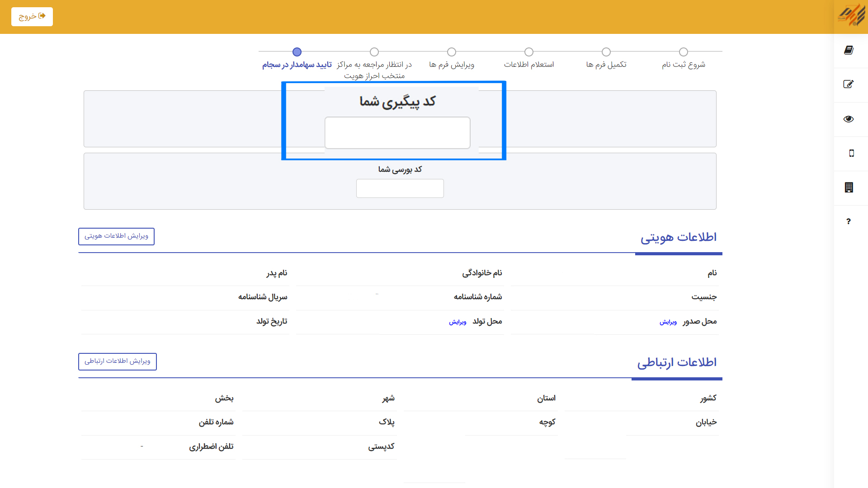Click the نام خانوادگی field label
Viewport: 868px width, 488px height.
click(x=482, y=273)
